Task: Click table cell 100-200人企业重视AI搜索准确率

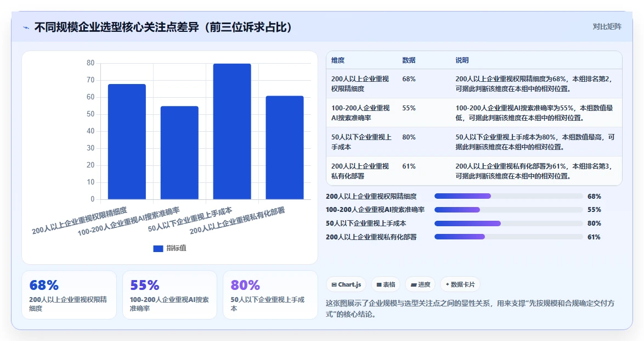Action: [x=360, y=113]
